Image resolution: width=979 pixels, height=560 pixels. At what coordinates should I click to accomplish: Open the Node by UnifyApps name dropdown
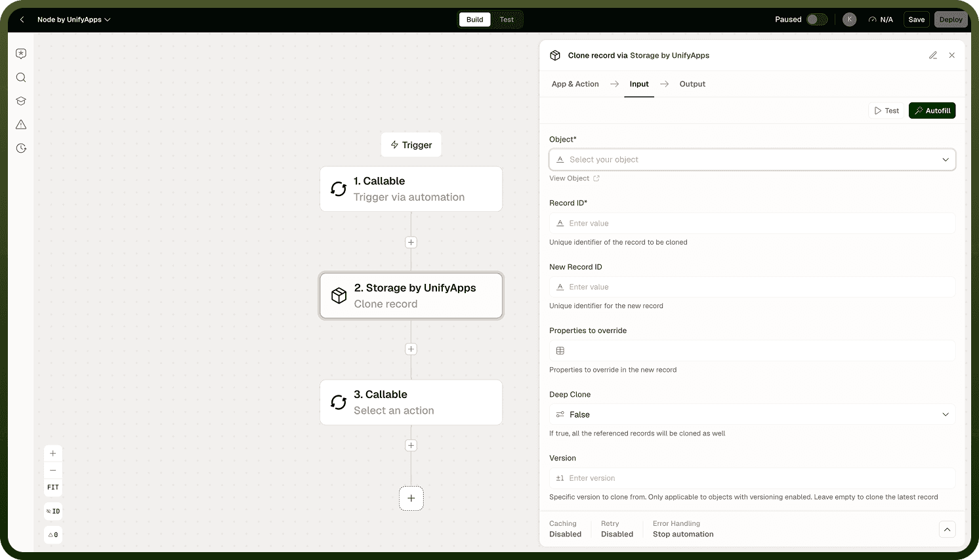[x=74, y=20]
